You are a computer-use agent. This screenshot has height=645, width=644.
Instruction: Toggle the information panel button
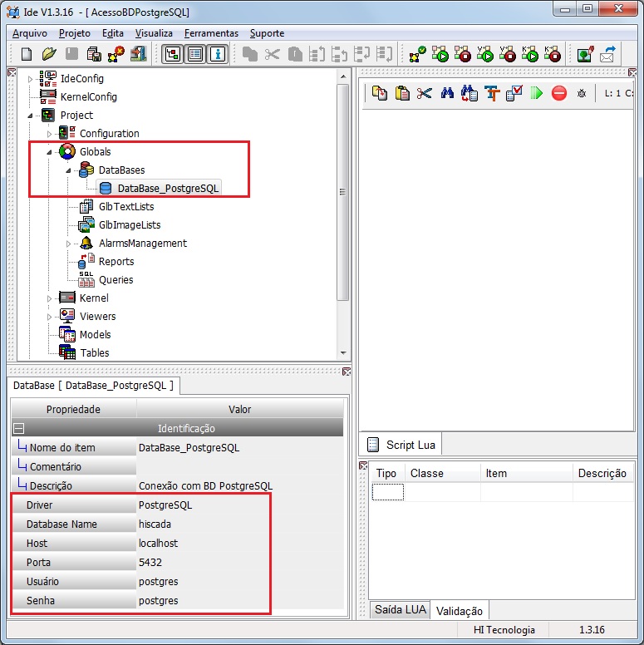[x=218, y=54]
